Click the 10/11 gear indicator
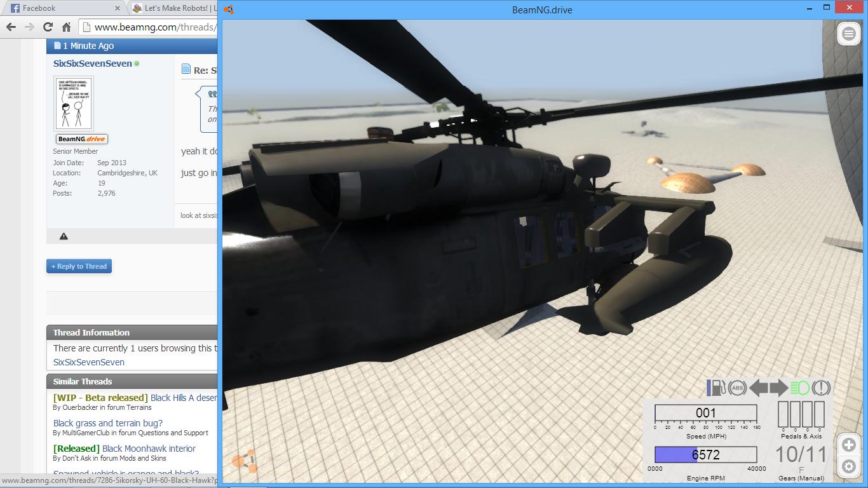Viewport: 868px width, 488px height. [x=801, y=454]
